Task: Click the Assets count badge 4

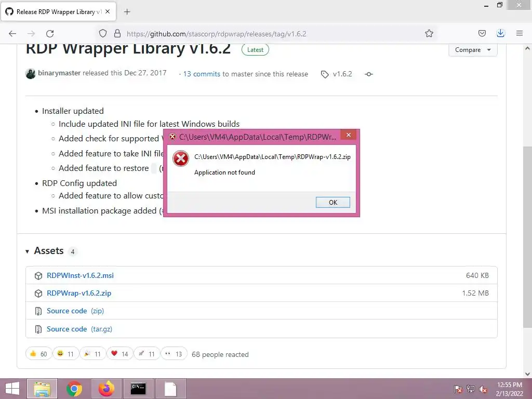Action: [x=73, y=252]
